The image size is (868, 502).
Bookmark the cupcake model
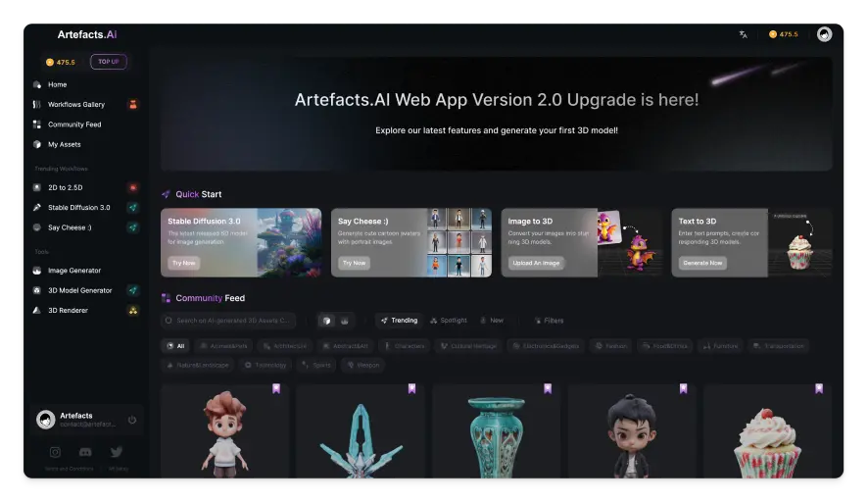pos(819,389)
